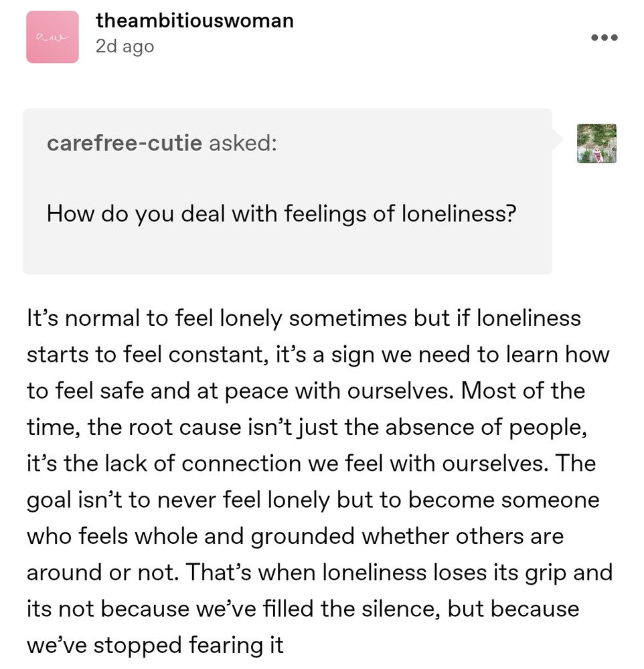Click the line 'its not because we've filled'

tap(303, 608)
